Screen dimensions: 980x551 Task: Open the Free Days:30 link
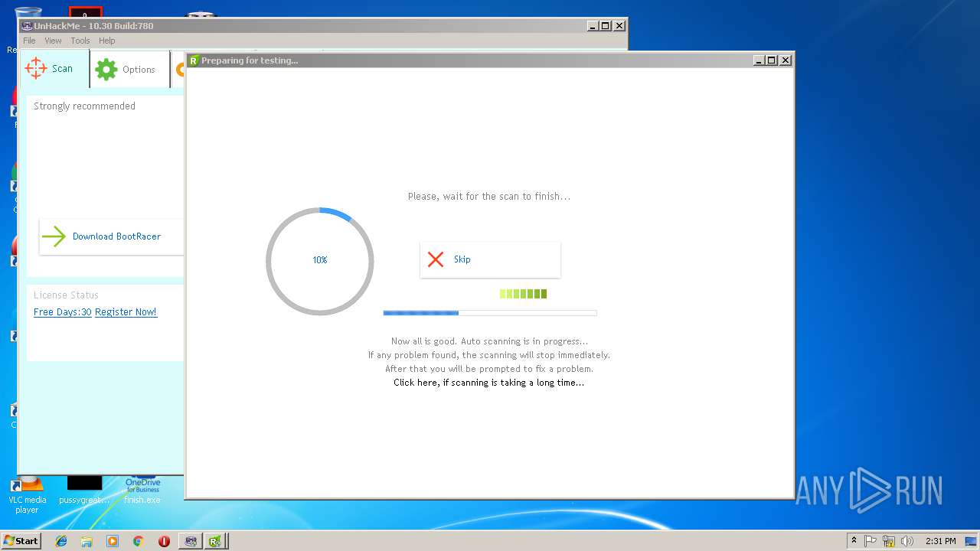pyautogui.click(x=63, y=312)
